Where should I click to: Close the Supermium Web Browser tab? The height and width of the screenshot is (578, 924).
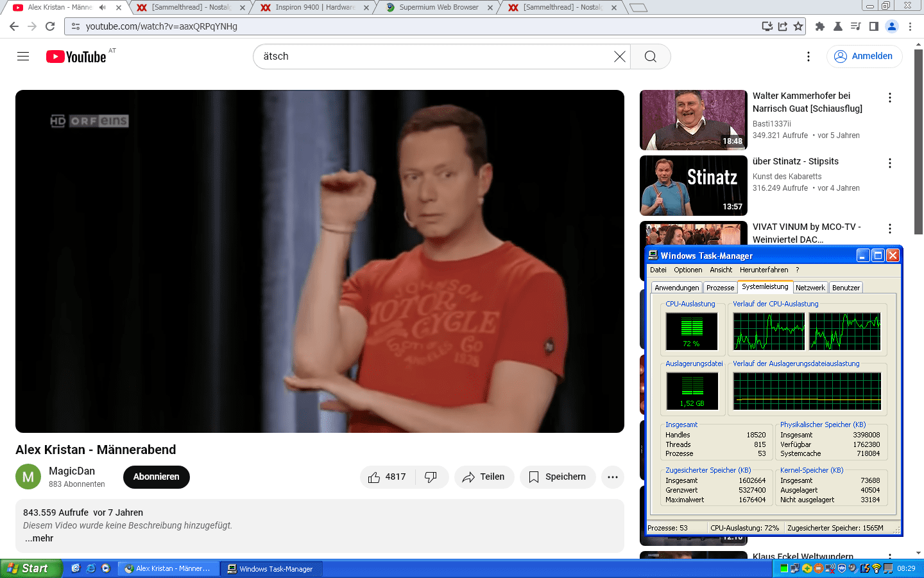tap(490, 8)
